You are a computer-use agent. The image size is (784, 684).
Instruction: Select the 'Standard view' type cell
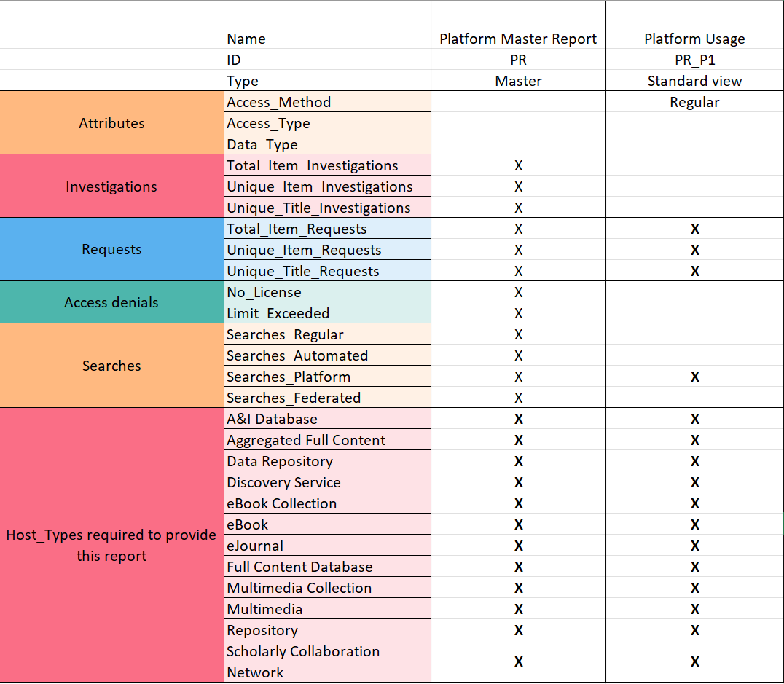click(694, 81)
